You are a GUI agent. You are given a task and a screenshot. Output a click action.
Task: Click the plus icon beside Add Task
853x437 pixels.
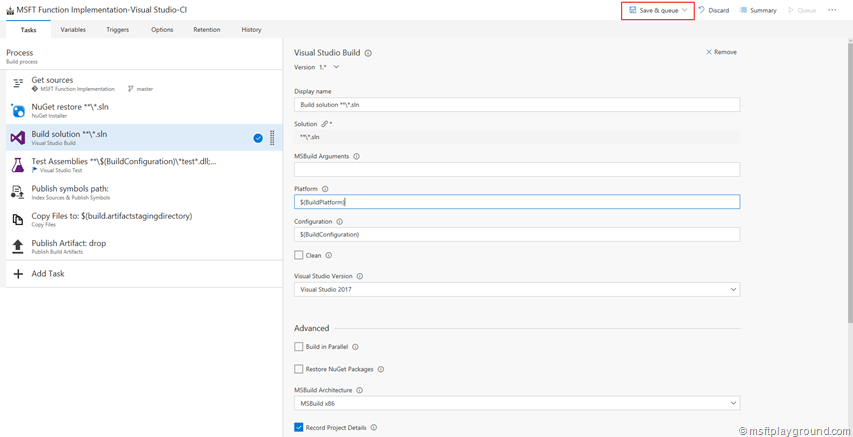pyautogui.click(x=18, y=274)
